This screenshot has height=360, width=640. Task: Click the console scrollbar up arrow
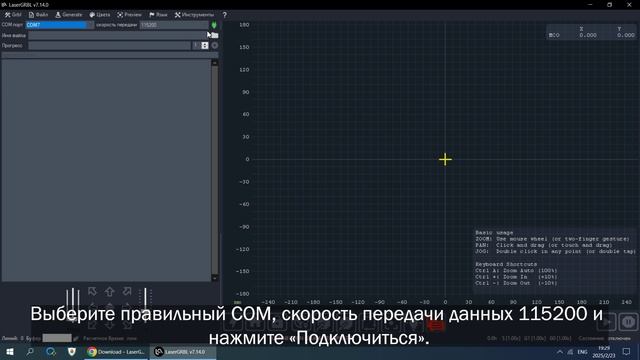tap(215, 63)
